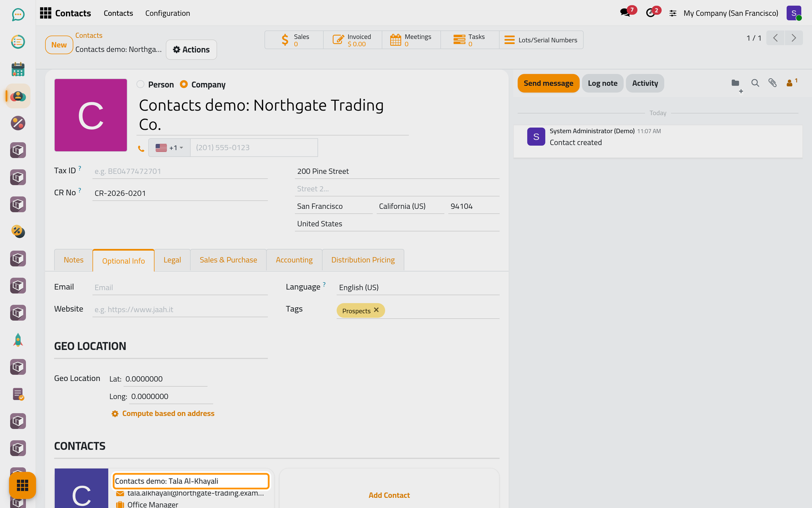Screen dimensions: 812x508
Task: Click the orange phone call icon
Action: (141, 149)
